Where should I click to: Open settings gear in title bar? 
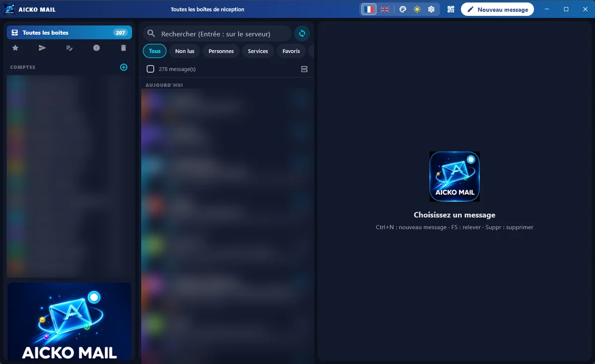431,9
